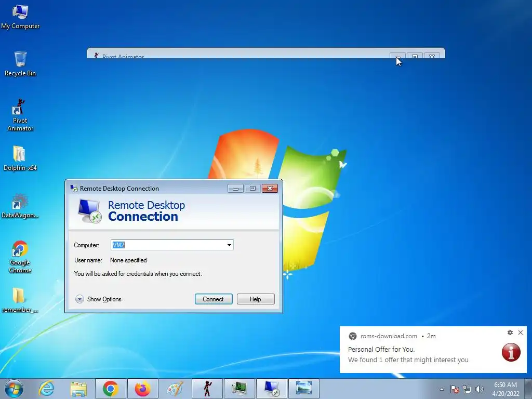Open the volume speaker tray icon
532x399 pixels.
tap(479, 389)
